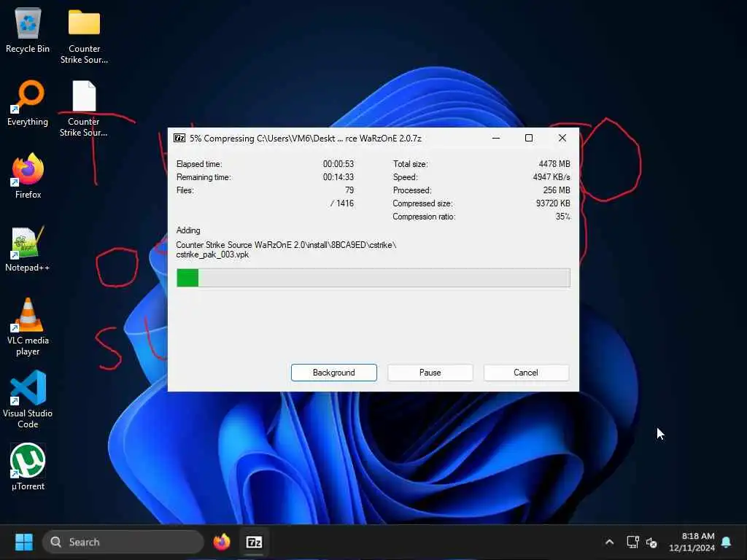Screen dimensions: 747x560
Task: Click the taskbar Search box
Action: pyautogui.click(x=123, y=542)
